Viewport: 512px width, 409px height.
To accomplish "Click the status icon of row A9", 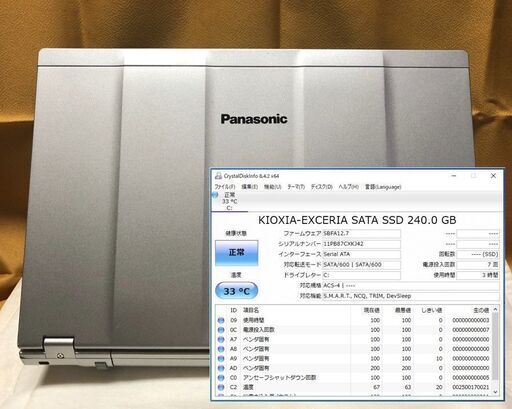I will (221, 359).
